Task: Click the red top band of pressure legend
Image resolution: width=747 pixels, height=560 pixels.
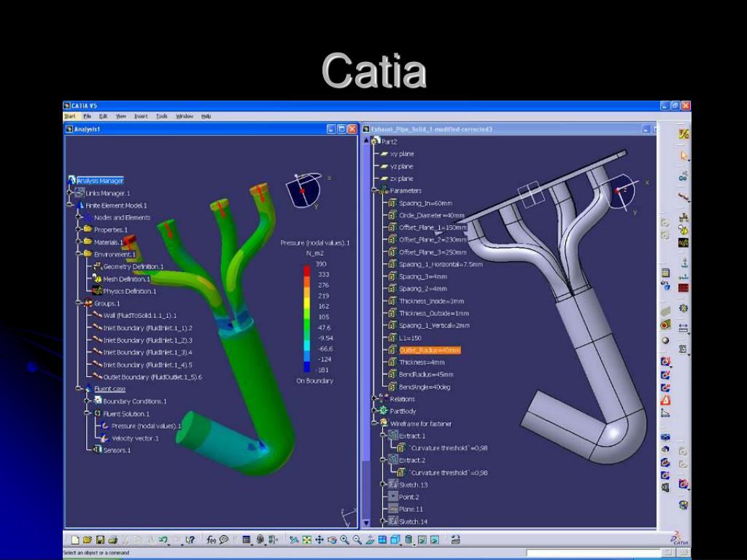Action: point(307,270)
